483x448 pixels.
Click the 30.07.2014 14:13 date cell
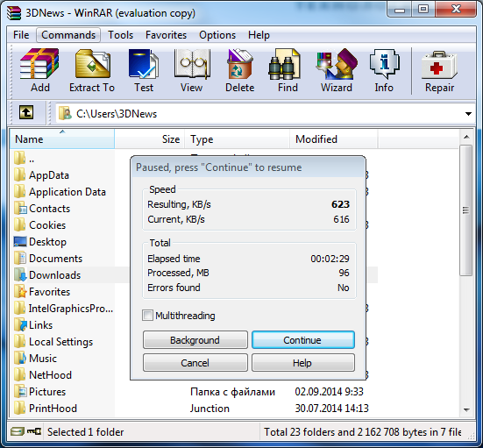(x=331, y=409)
